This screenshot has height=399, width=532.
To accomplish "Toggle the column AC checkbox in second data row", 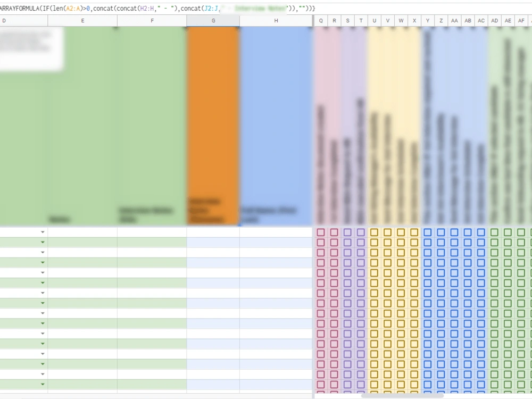I will point(481,243).
